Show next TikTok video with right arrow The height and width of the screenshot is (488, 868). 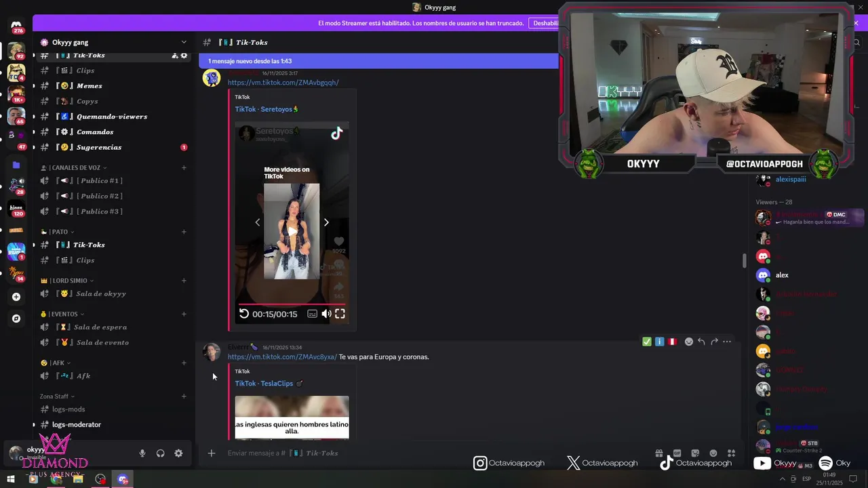(326, 222)
